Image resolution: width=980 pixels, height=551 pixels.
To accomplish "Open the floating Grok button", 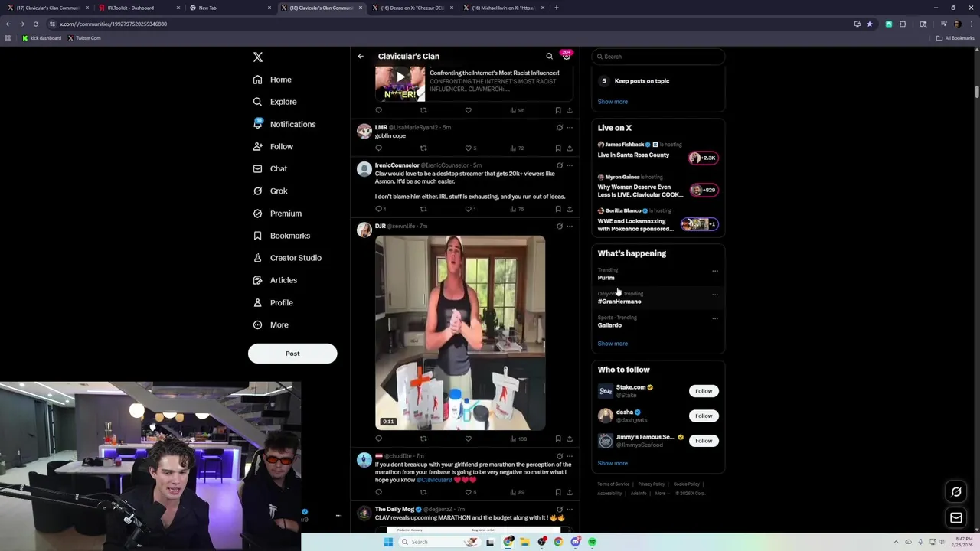I will (956, 492).
